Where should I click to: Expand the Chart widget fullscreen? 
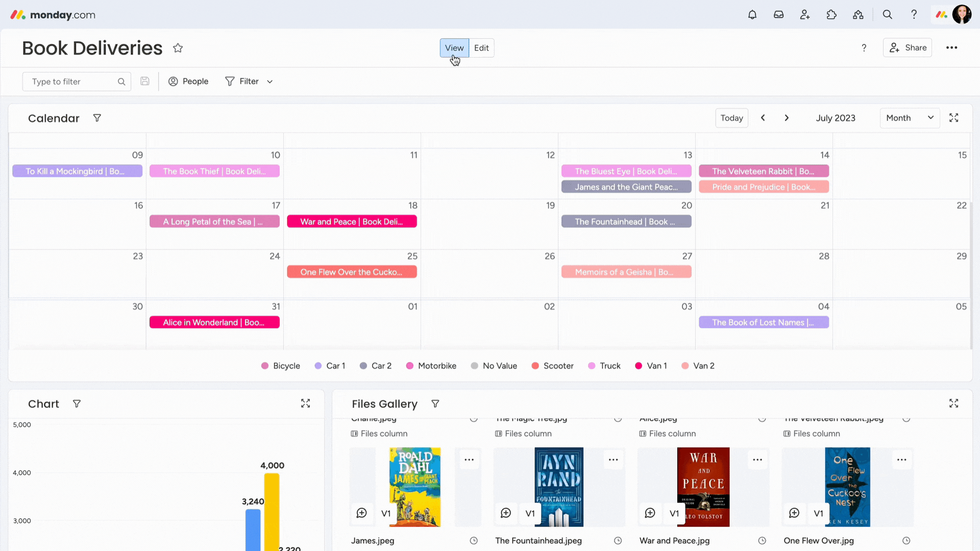tap(305, 404)
